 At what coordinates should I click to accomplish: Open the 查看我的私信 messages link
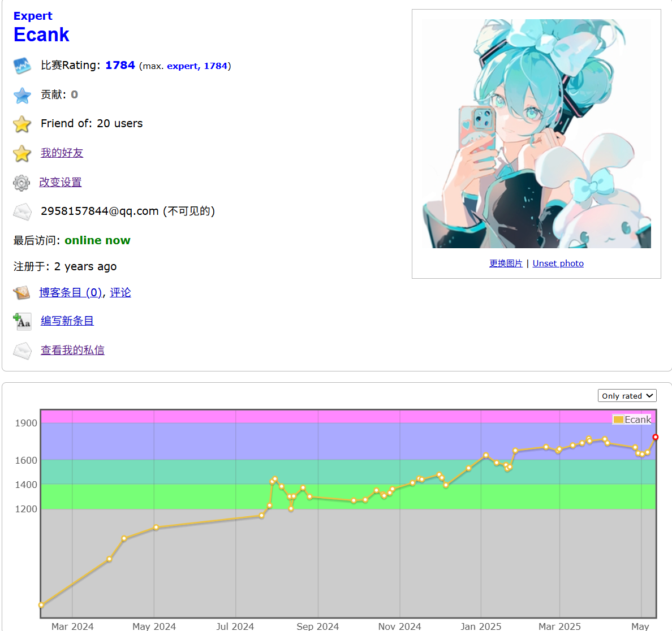(x=72, y=350)
